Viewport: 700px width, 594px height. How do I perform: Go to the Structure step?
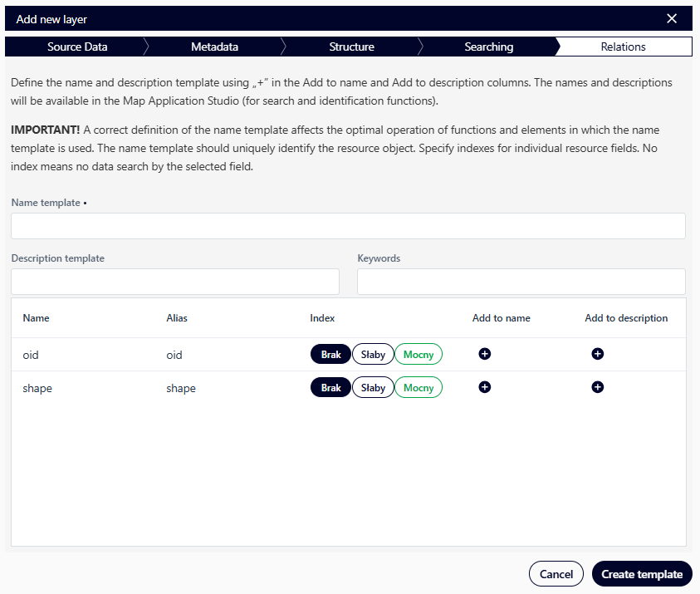pos(351,47)
